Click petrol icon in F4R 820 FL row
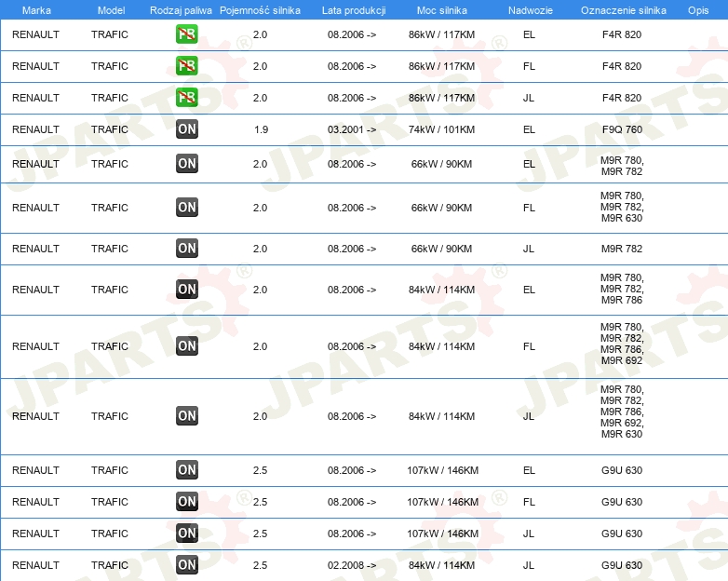Viewport: 728px width, 581px height. point(186,65)
